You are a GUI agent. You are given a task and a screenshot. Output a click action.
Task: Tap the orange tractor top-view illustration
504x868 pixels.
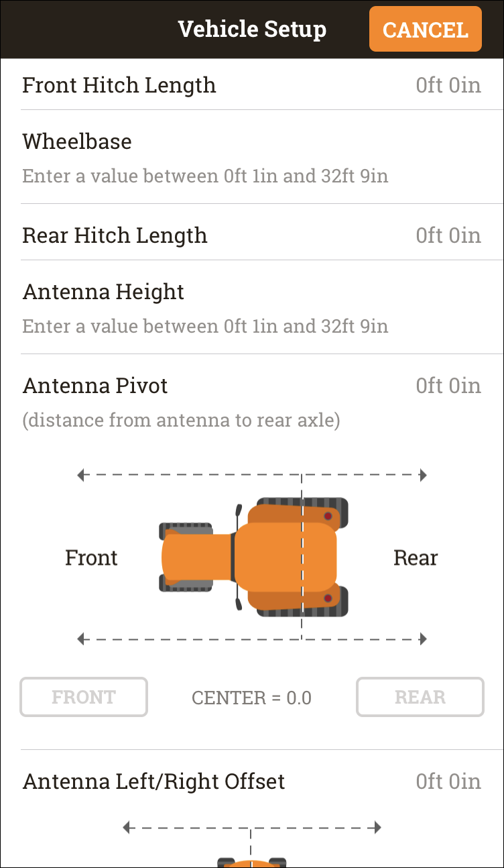pyautogui.click(x=253, y=557)
